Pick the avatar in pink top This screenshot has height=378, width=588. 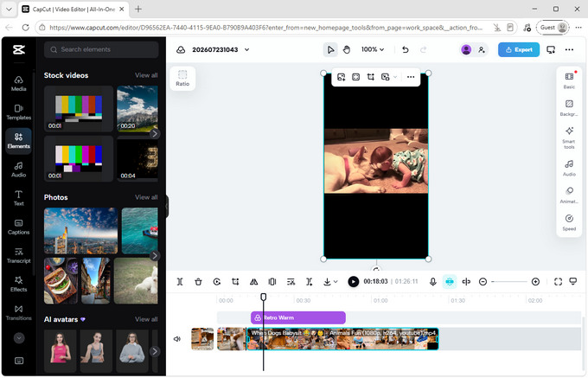[60, 351]
